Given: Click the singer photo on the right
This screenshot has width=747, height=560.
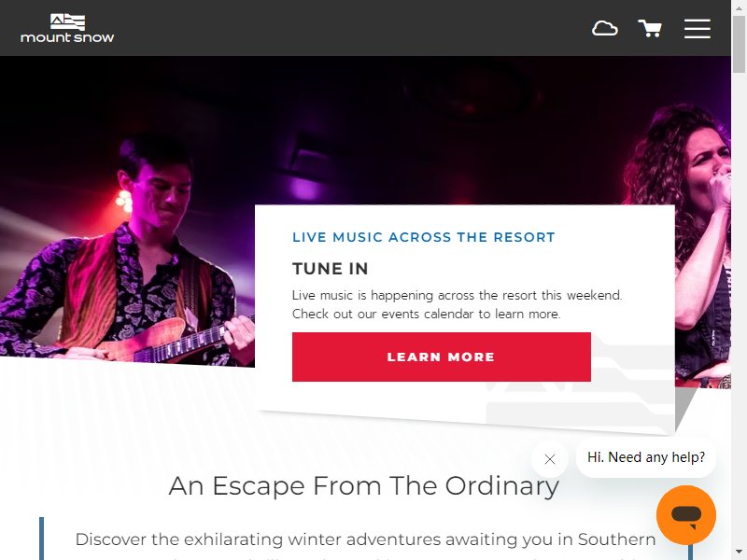Looking at the screenshot, I should click(703, 247).
